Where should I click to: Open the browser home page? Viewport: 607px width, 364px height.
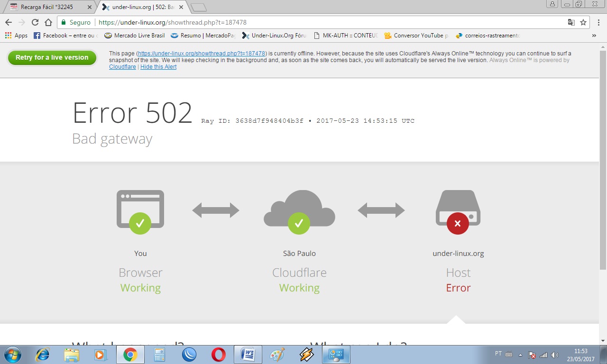click(x=48, y=22)
